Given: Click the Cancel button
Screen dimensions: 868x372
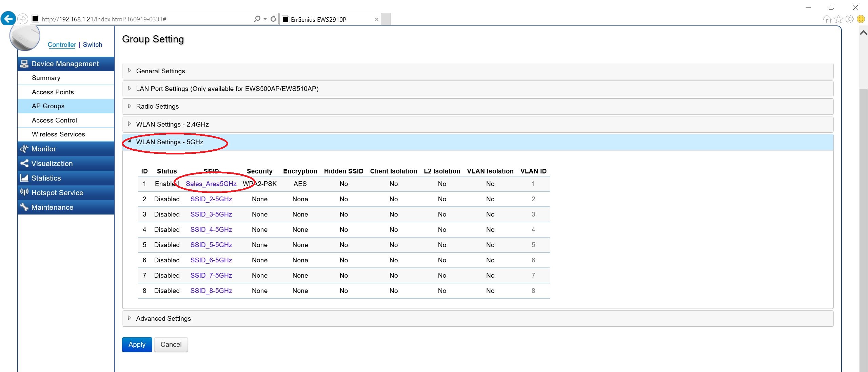Looking at the screenshot, I should click(171, 345).
